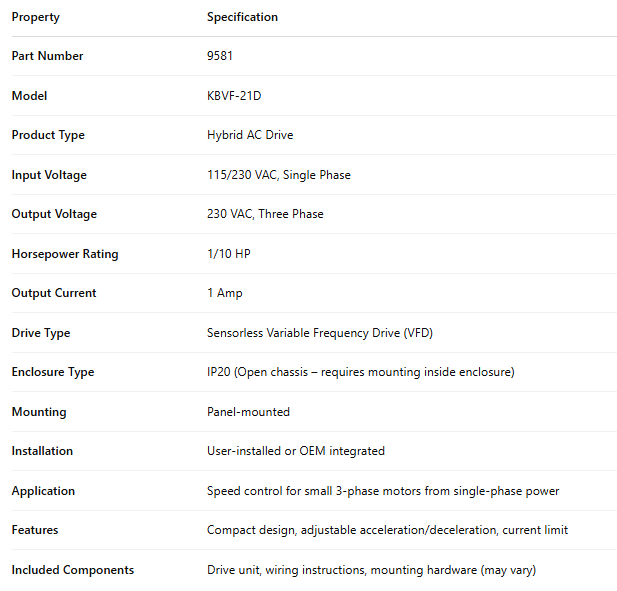Click the speed control application description
The height and width of the screenshot is (591, 617).
383,491
